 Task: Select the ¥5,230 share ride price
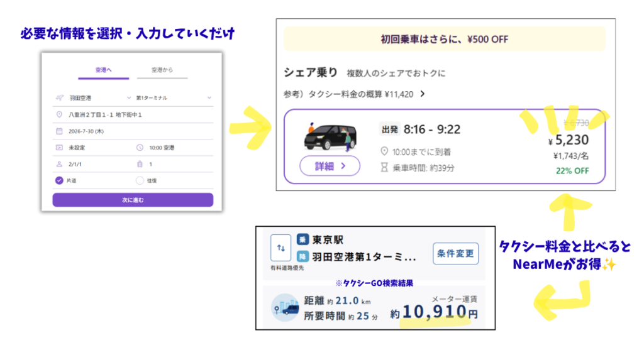point(569,140)
